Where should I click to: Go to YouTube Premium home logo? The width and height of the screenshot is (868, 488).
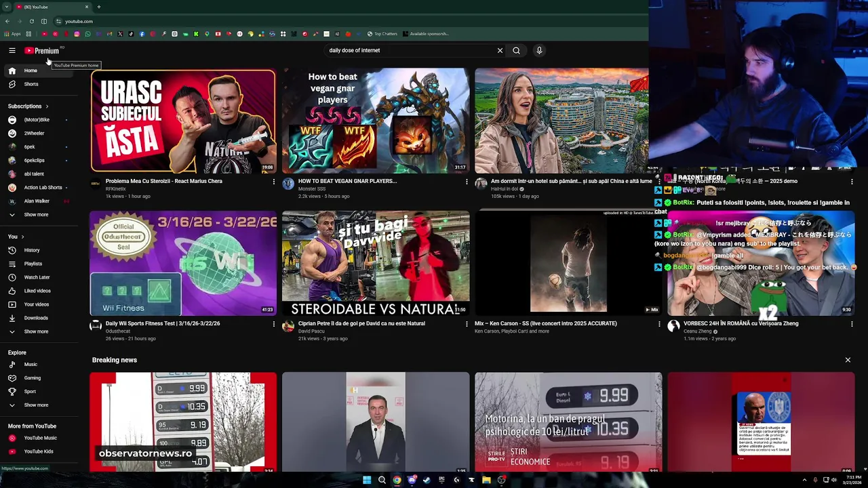click(42, 50)
